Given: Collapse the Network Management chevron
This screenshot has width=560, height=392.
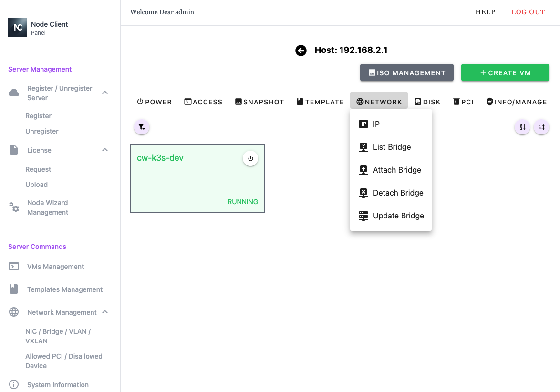Looking at the screenshot, I should 105,312.
